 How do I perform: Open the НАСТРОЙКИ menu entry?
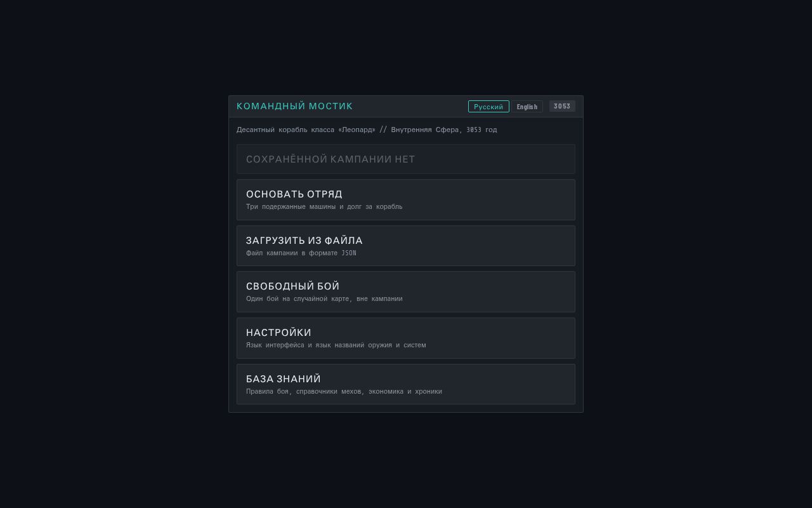pyautogui.click(x=406, y=338)
